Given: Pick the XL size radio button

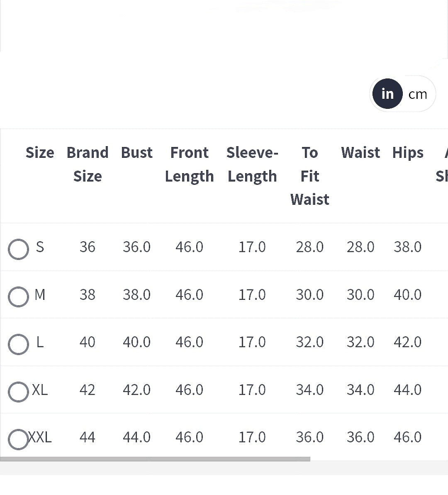Looking at the screenshot, I should 18,392.
